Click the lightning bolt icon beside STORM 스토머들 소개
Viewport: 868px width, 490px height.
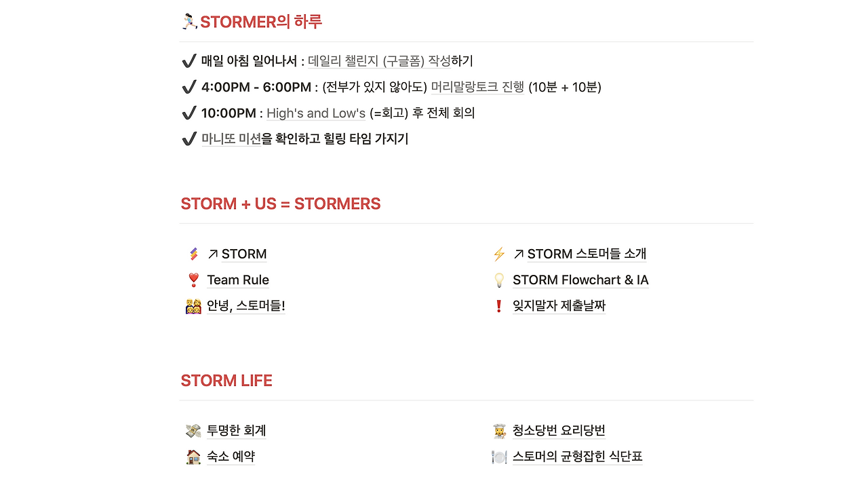(x=499, y=255)
